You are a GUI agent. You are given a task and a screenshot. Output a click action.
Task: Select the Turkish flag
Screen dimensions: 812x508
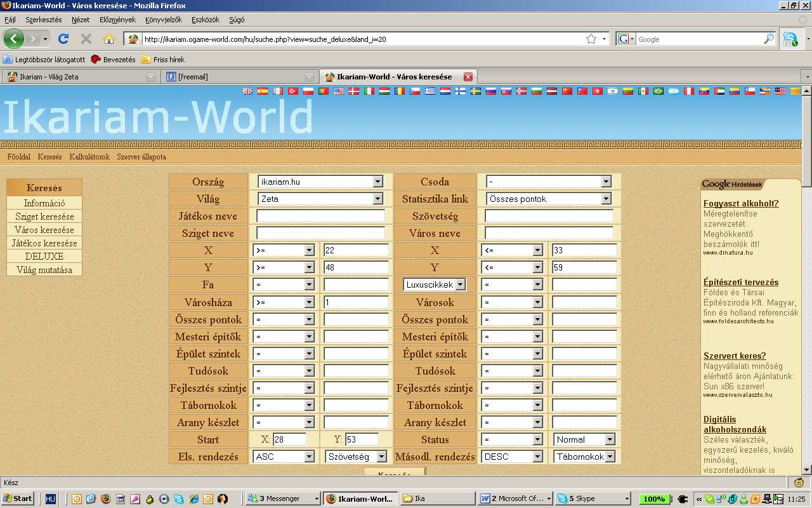[x=293, y=91]
